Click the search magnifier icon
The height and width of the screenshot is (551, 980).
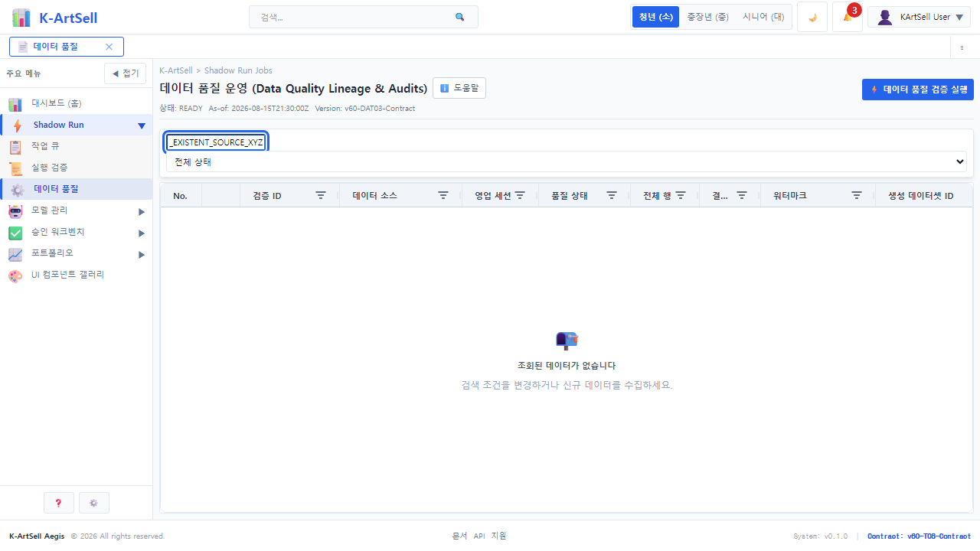(x=459, y=17)
